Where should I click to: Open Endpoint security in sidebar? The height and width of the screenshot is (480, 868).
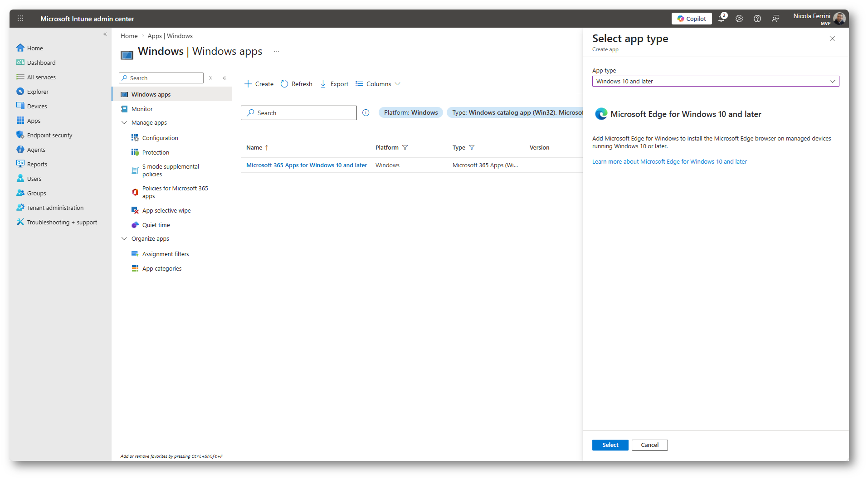(x=49, y=136)
